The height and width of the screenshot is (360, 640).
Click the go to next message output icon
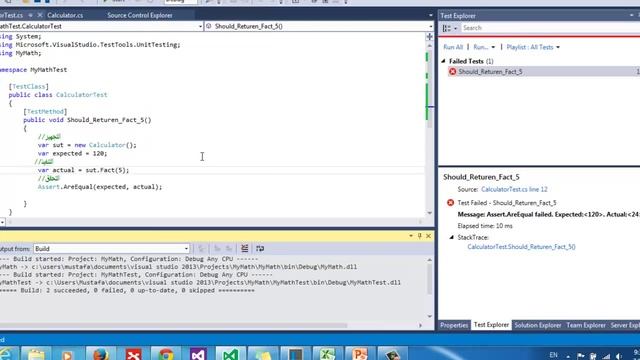click(x=229, y=248)
